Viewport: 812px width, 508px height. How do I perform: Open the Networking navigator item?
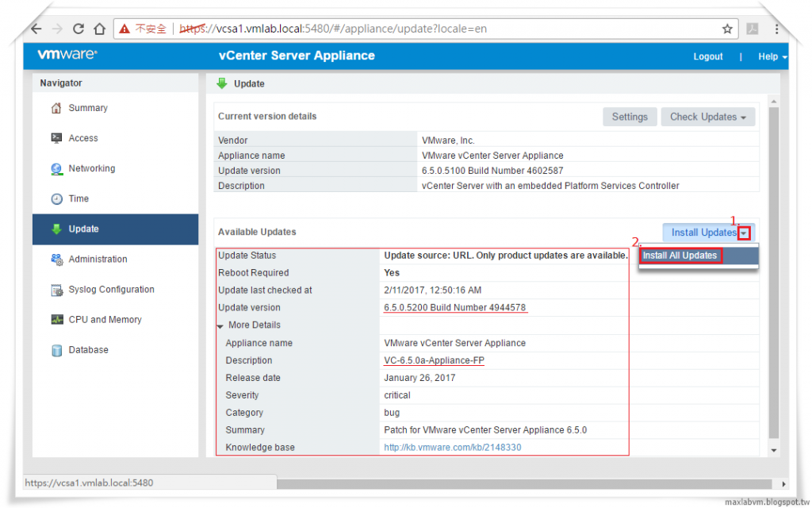point(115,168)
